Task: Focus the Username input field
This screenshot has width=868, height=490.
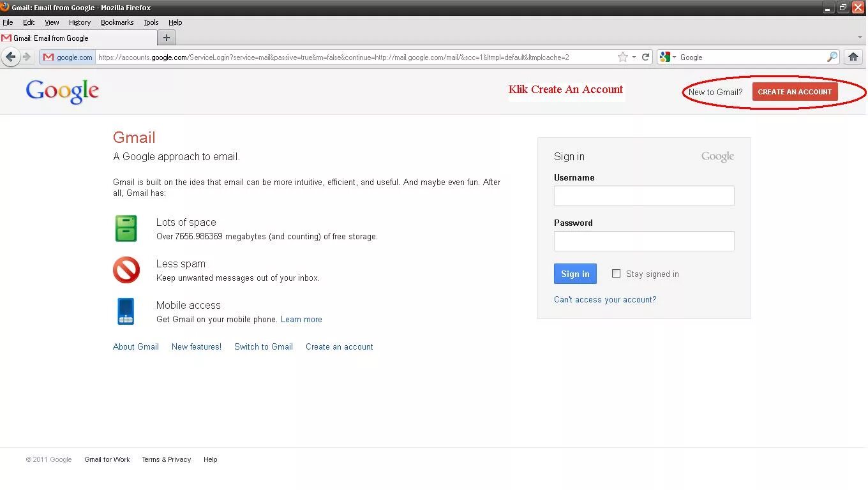Action: pyautogui.click(x=644, y=195)
